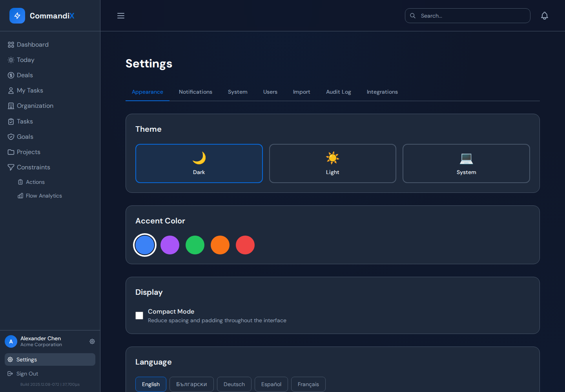The height and width of the screenshot is (392, 565).
Task: Choose the Français language button
Action: coord(308,384)
